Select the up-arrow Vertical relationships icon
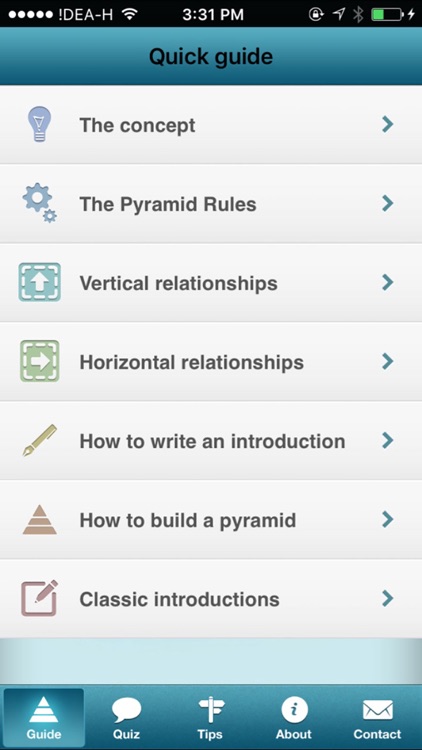Image resolution: width=422 pixels, height=750 pixels. (40, 282)
